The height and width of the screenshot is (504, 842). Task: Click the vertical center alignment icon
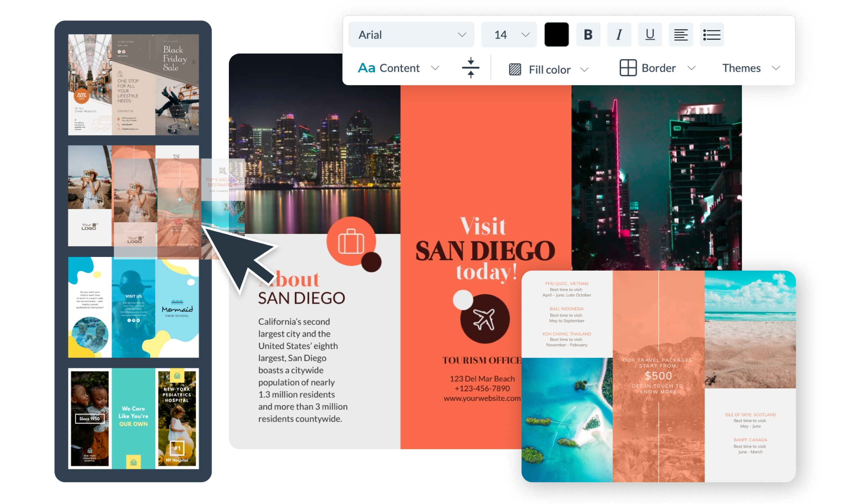pos(470,68)
